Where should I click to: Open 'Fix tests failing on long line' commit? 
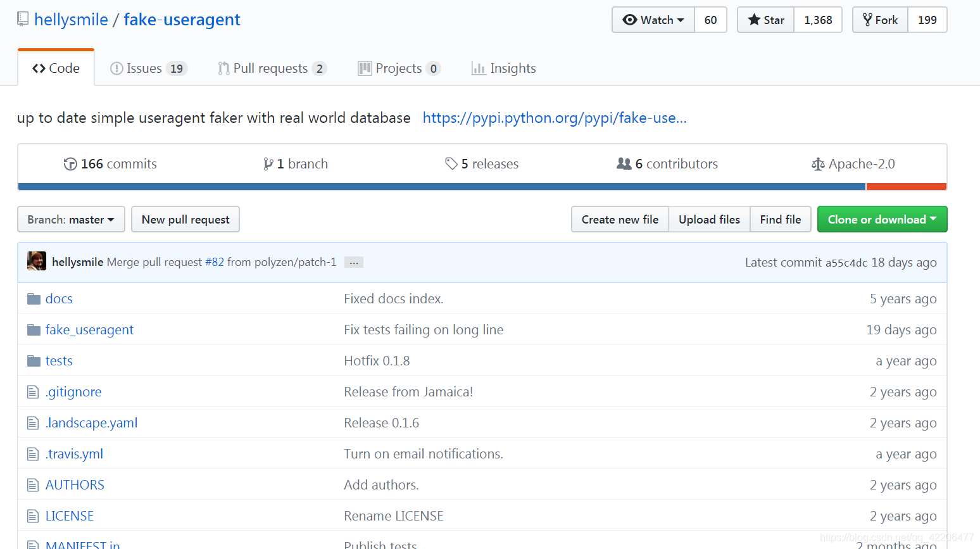click(424, 330)
